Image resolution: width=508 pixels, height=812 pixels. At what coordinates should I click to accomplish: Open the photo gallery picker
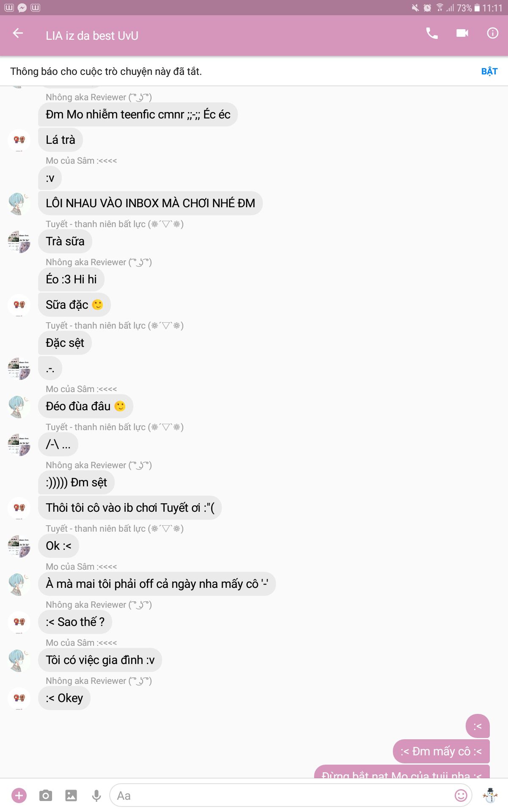[x=71, y=796]
